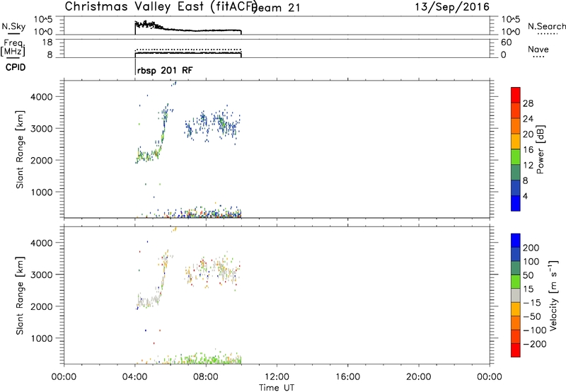Click the noise trace in the N.Sky panel
The height and width of the screenshot is (392, 566).
pos(187,29)
